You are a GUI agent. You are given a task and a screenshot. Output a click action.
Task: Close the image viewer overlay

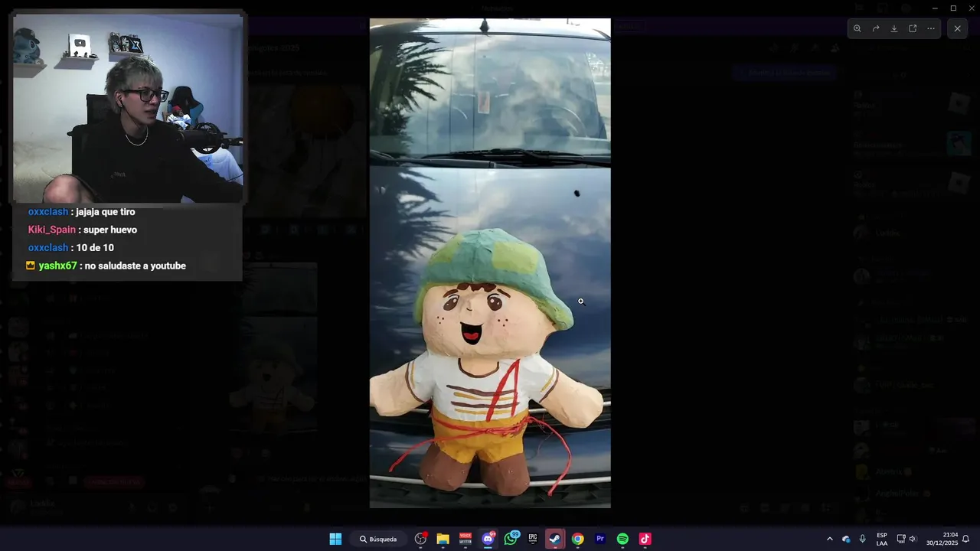coord(957,28)
